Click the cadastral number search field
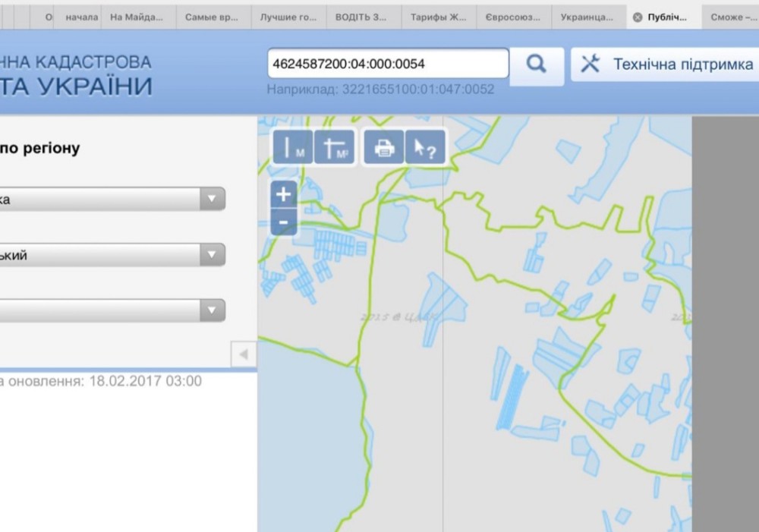 [x=387, y=64]
